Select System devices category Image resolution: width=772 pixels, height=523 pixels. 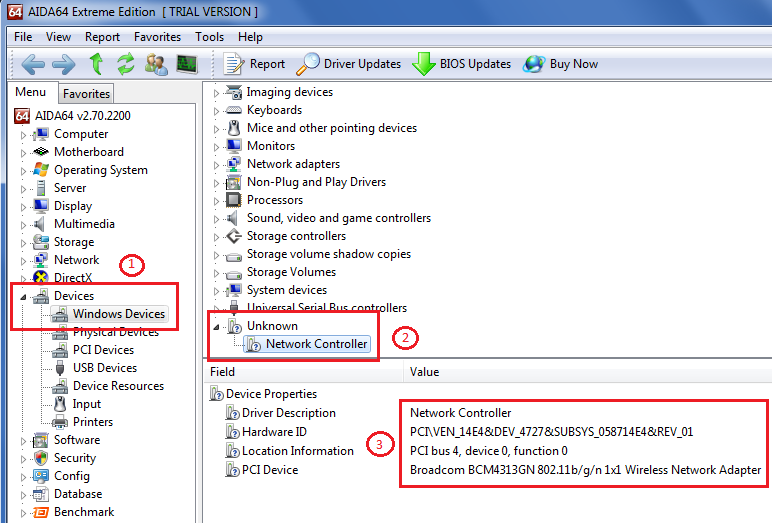287,290
